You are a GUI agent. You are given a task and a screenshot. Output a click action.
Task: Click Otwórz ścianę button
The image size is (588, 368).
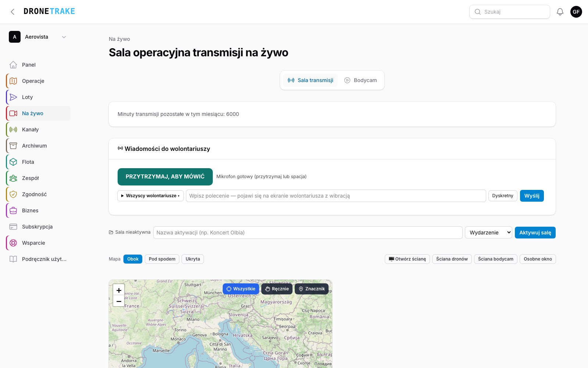(407, 259)
